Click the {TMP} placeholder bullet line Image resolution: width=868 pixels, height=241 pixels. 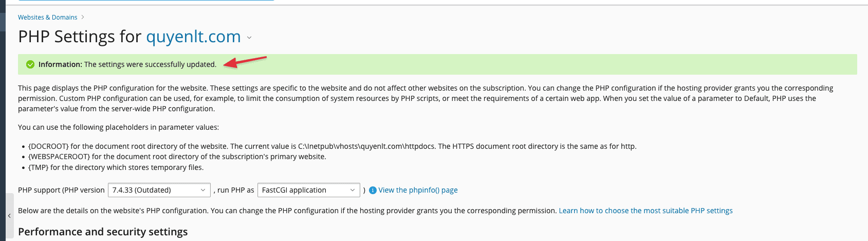(116, 167)
